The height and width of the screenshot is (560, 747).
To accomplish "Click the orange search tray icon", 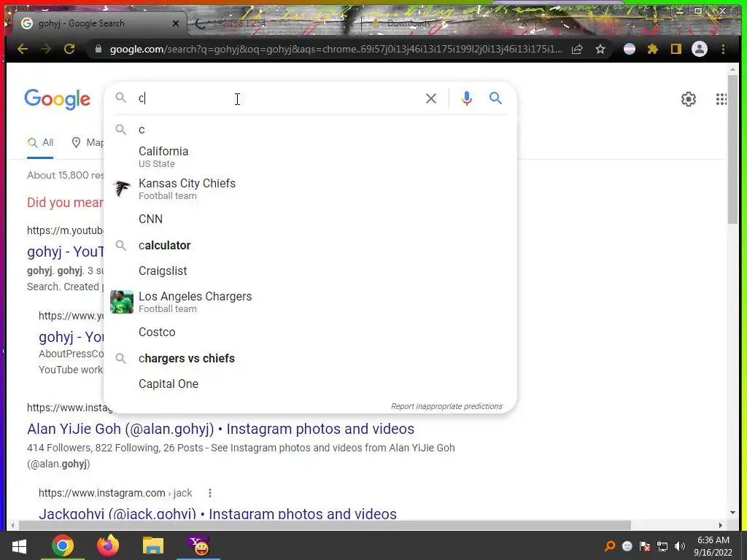I will (610, 546).
